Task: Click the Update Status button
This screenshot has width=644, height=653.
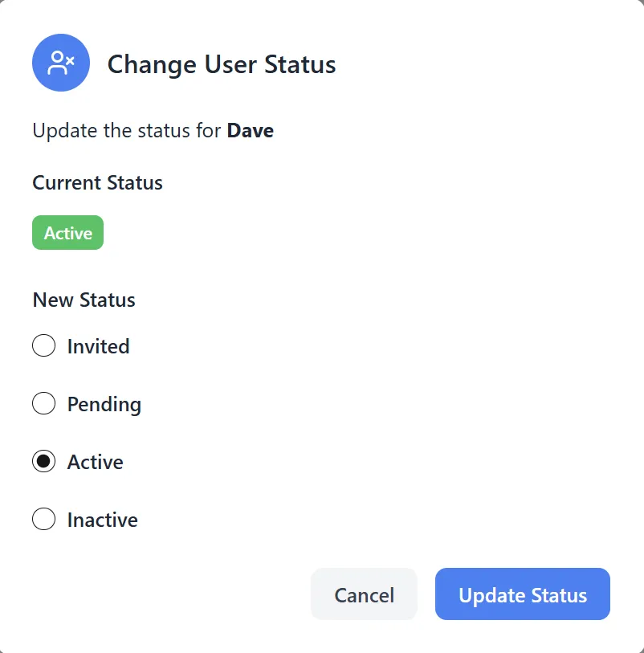Action: click(522, 594)
